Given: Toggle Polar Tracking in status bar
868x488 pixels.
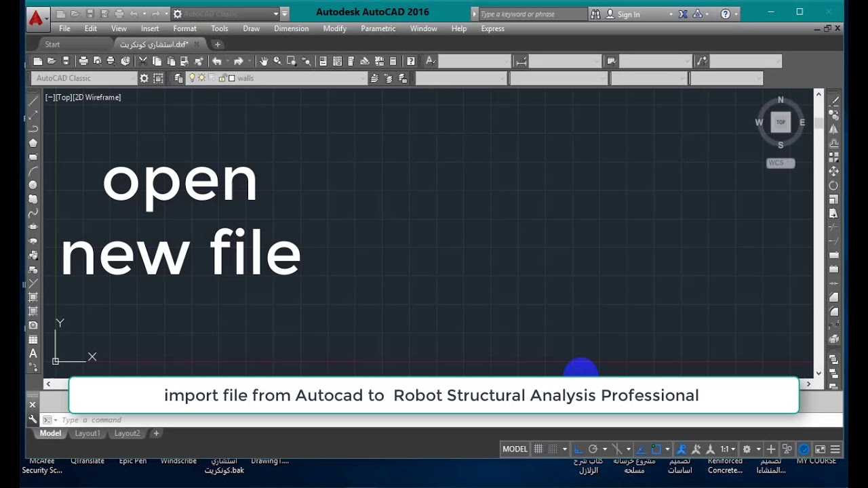Looking at the screenshot, I should 593,449.
